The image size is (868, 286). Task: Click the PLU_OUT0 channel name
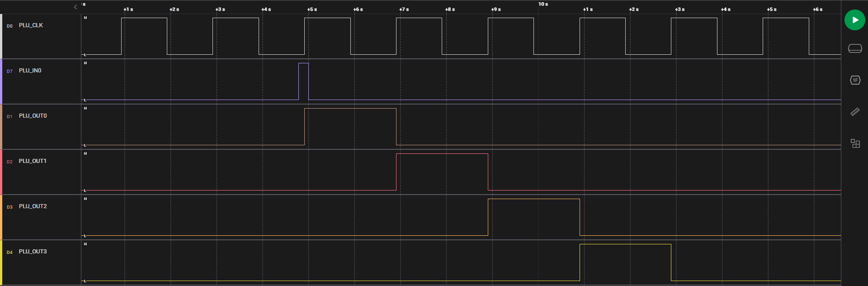click(33, 116)
